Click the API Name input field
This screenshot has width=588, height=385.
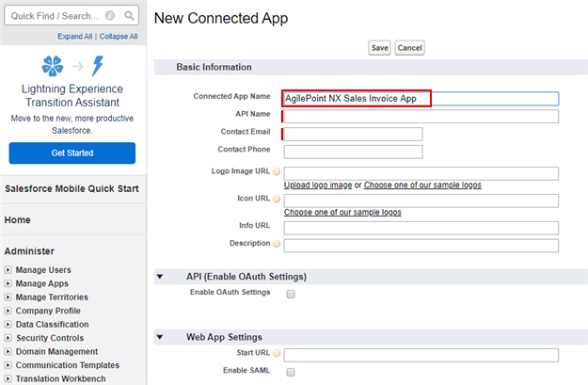pyautogui.click(x=421, y=117)
